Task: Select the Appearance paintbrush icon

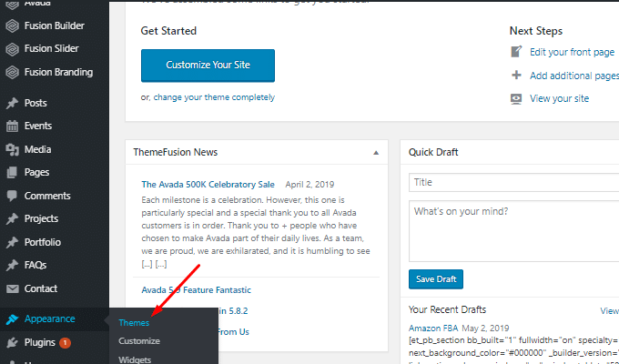Action: 12,318
